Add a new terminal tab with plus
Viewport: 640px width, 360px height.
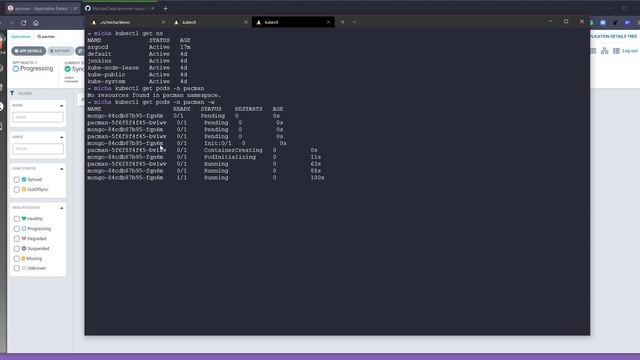[x=343, y=22]
